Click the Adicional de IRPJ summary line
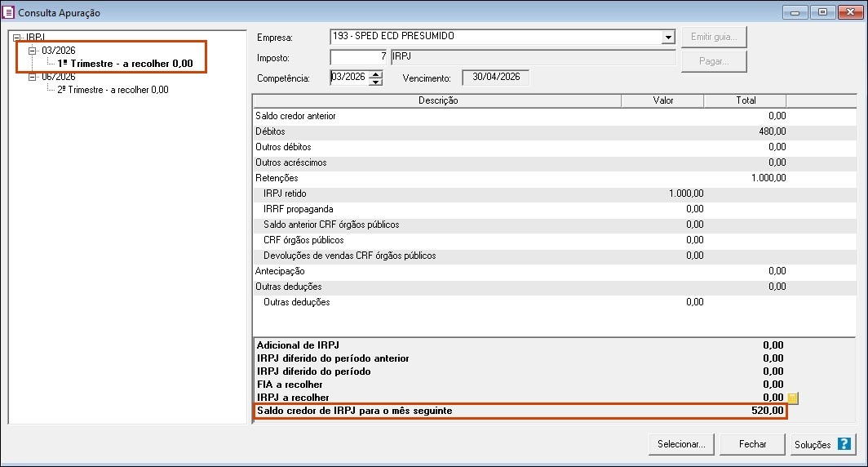 coord(520,345)
